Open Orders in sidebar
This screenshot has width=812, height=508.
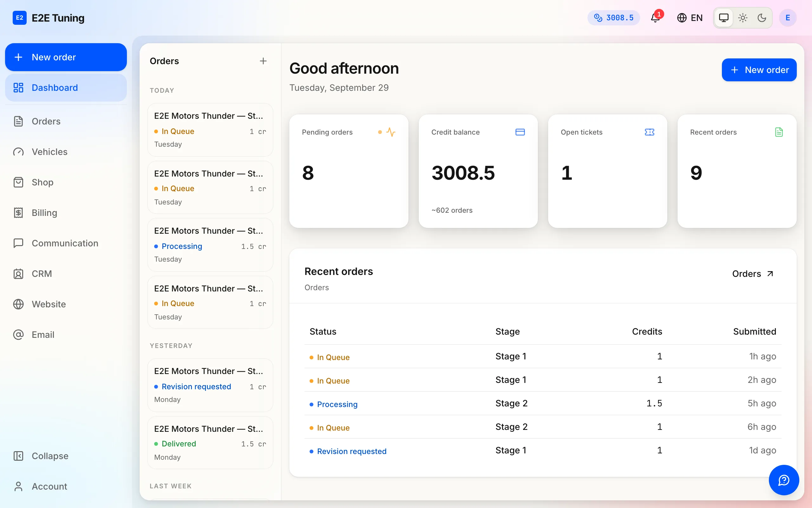click(66, 121)
